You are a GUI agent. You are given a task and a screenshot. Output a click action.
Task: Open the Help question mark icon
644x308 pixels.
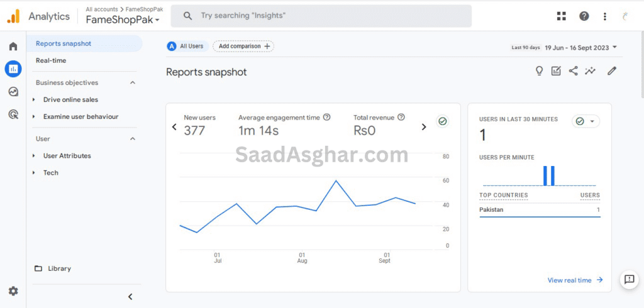584,16
